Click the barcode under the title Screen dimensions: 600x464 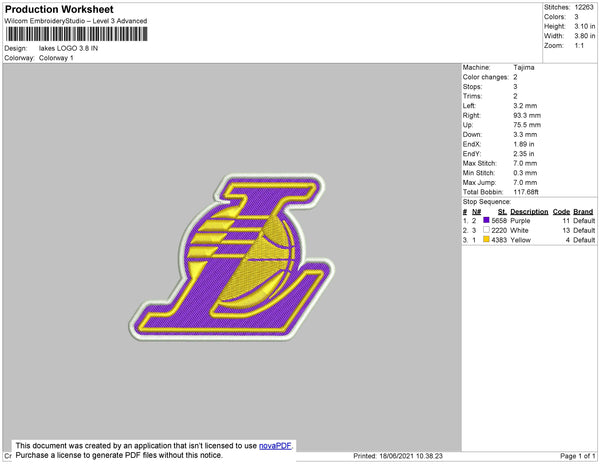pyautogui.click(x=76, y=34)
